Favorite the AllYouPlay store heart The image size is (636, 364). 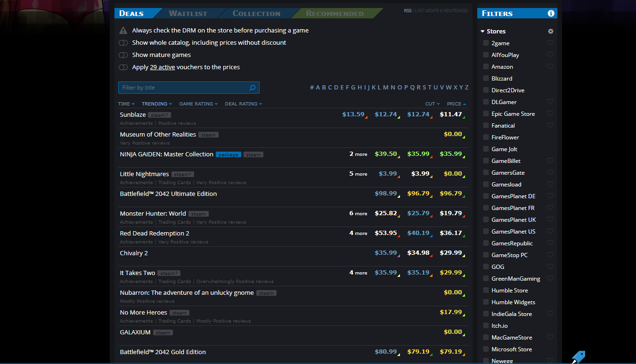tap(549, 55)
